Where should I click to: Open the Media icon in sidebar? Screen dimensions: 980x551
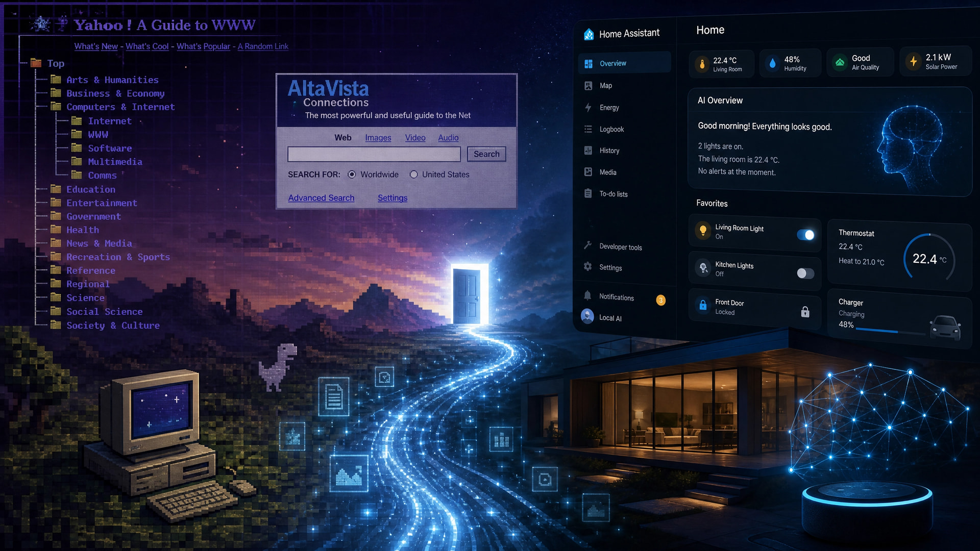pyautogui.click(x=589, y=172)
